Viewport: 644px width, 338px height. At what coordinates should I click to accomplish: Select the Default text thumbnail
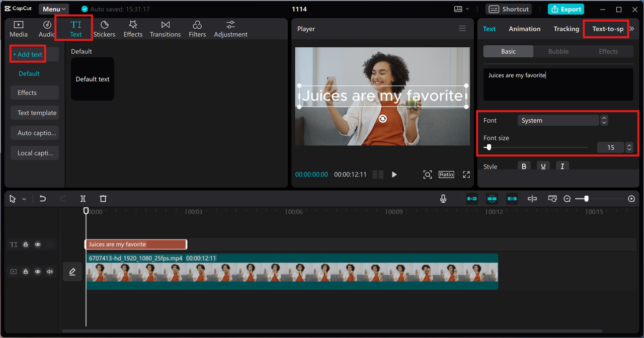pos(93,79)
